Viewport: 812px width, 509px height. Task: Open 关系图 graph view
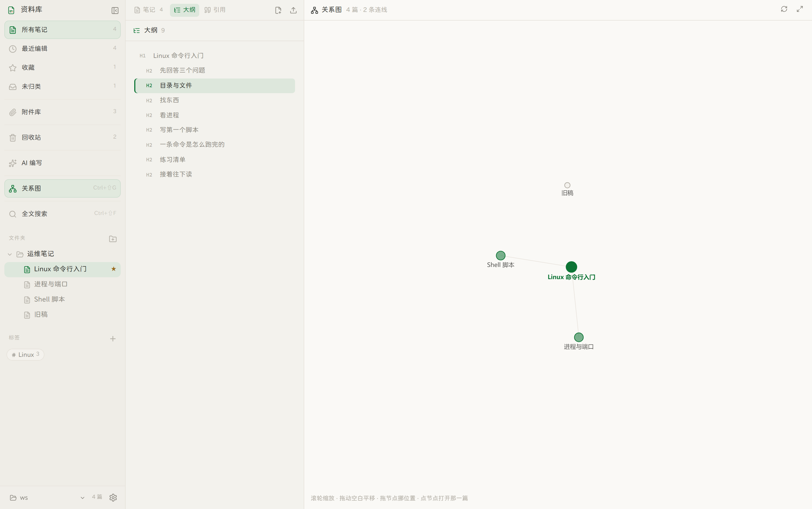pos(63,188)
